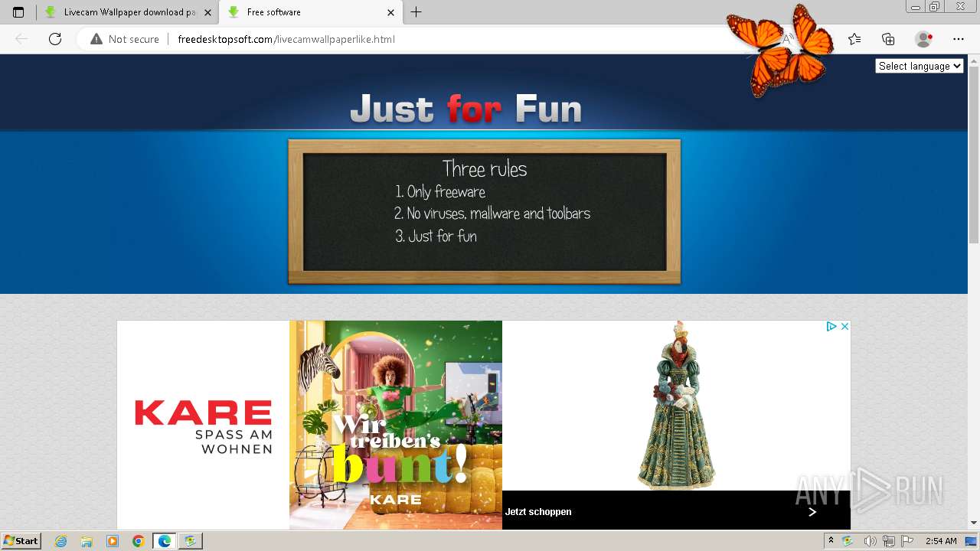Open the Favorites star icon
This screenshot has width=980, height=551.
point(854,39)
